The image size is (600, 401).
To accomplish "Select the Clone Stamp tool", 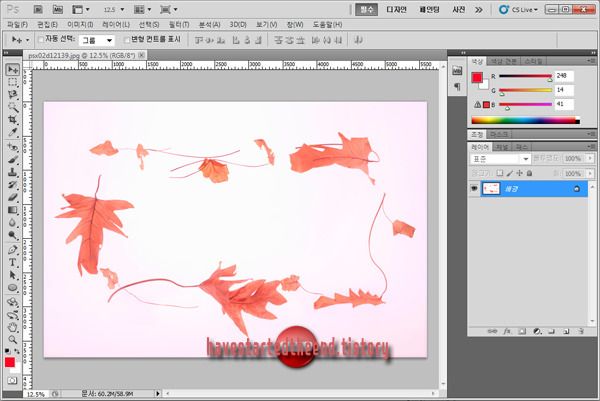I will point(13,172).
